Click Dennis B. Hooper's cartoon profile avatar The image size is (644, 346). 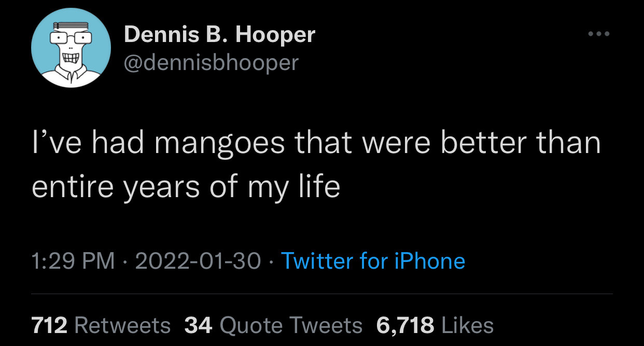(71, 48)
